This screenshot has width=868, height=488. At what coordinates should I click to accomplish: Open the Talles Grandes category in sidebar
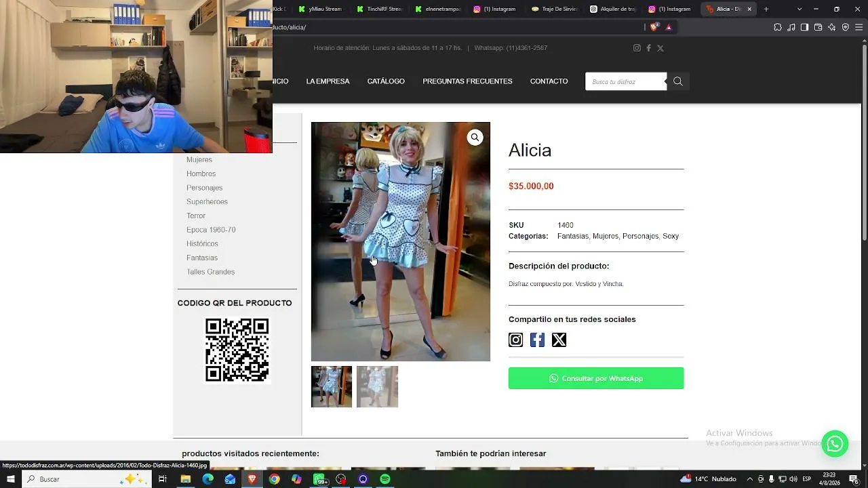coord(210,272)
